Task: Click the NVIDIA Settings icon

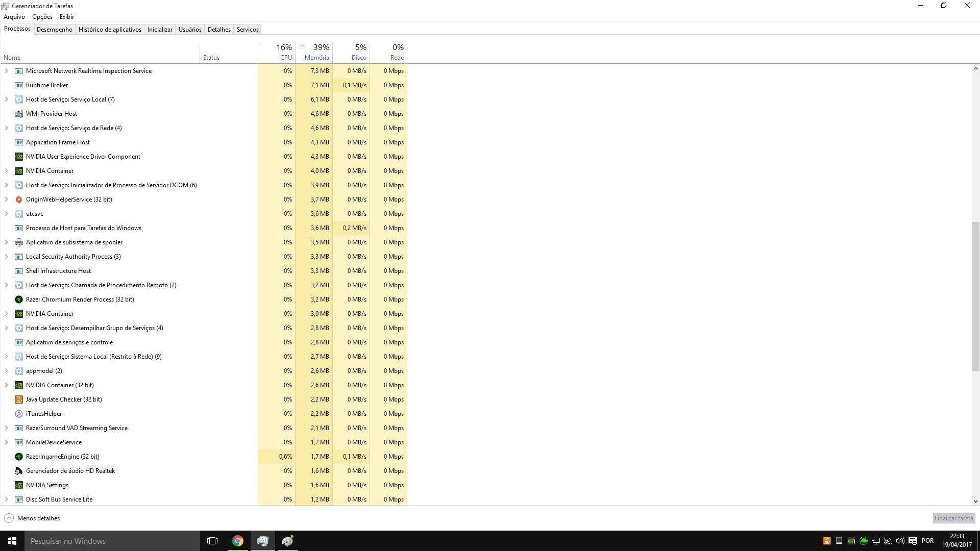Action: pyautogui.click(x=19, y=485)
